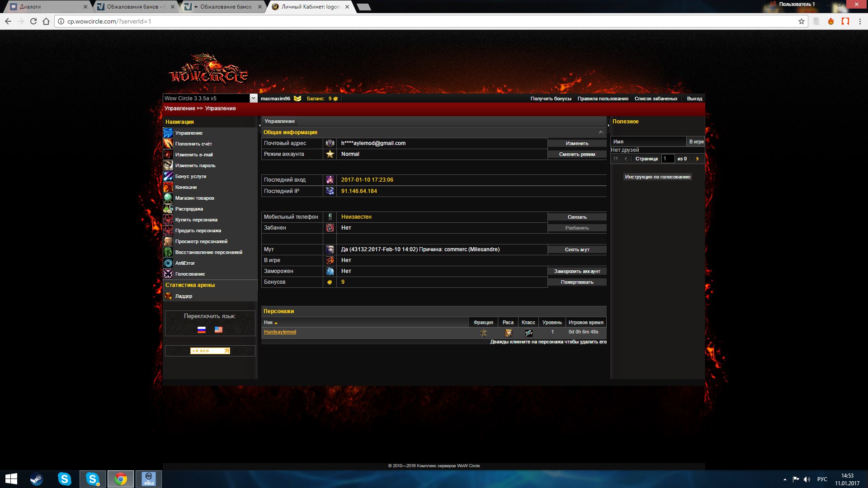Open the Магазин товаров shop icon
The width and height of the screenshot is (868, 488).
pyautogui.click(x=168, y=198)
